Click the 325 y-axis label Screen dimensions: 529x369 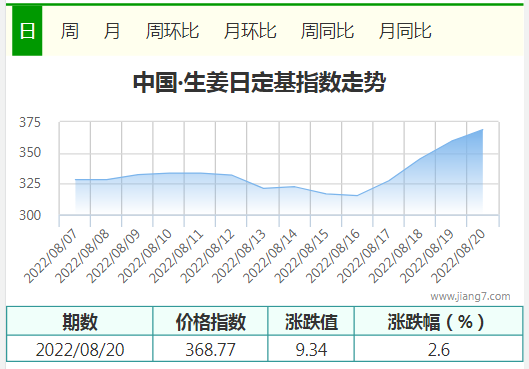coord(30,183)
